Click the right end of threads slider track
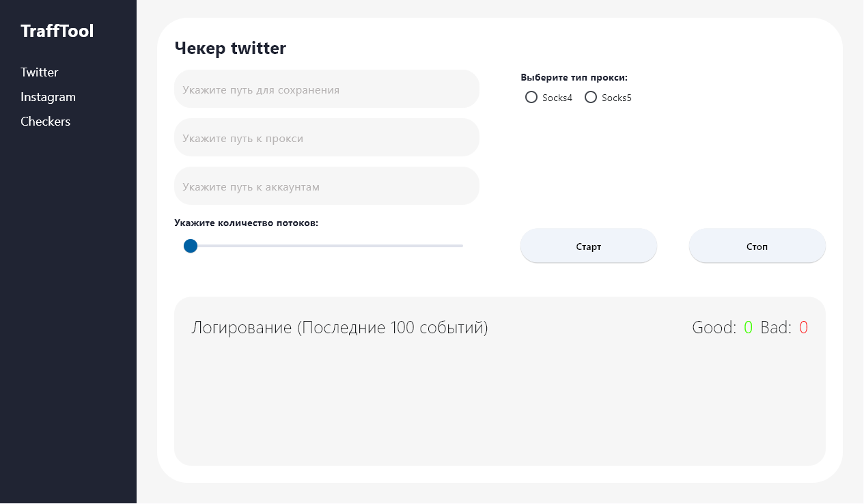Screen dimensions: 864x504 click(x=460, y=246)
